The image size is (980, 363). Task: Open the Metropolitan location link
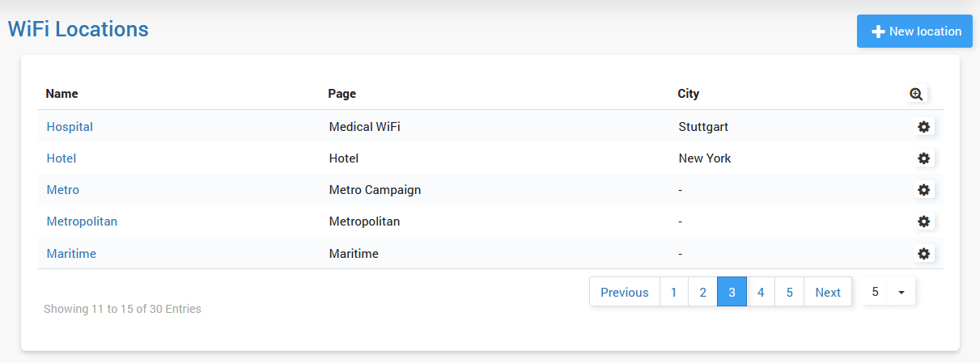pos(82,222)
